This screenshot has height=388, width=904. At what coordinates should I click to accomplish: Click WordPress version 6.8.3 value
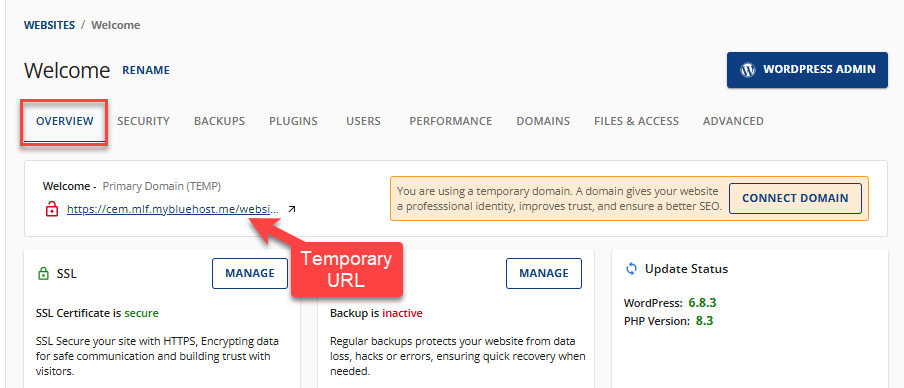pyautogui.click(x=702, y=303)
